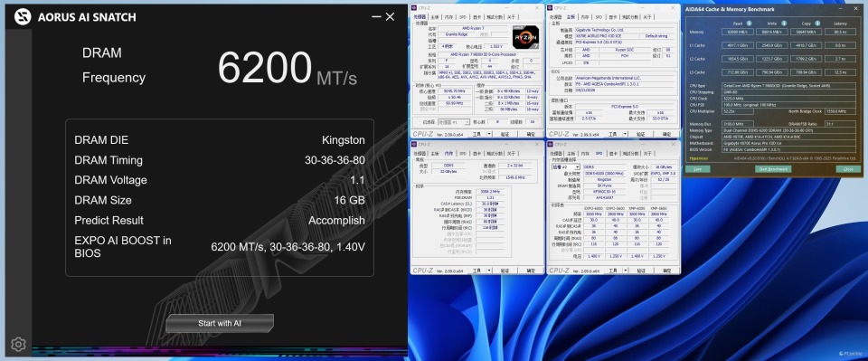Click the info icon next to Read in AIDA64
The width and height of the screenshot is (868, 361).
click(750, 24)
